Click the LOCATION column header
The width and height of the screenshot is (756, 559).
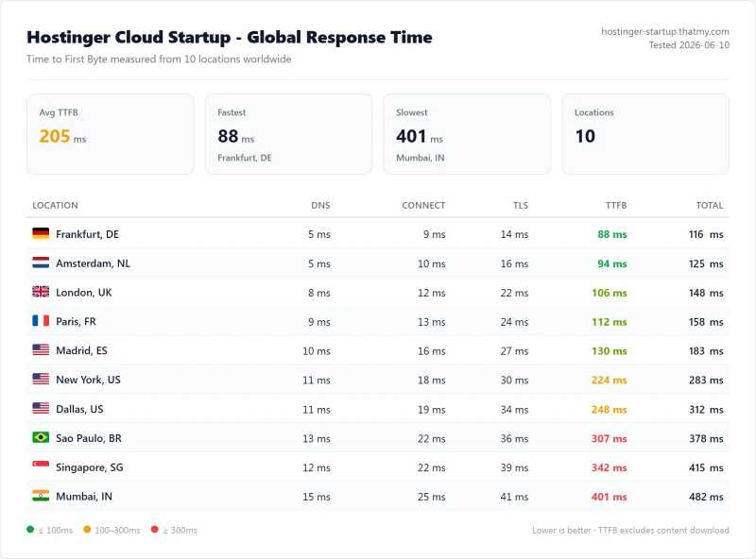(x=55, y=205)
